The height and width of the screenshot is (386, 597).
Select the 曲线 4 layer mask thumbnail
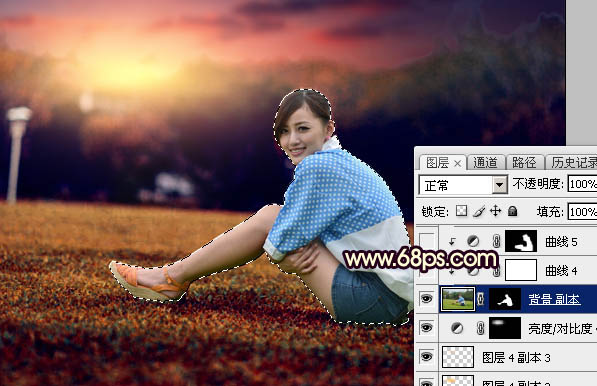(521, 270)
